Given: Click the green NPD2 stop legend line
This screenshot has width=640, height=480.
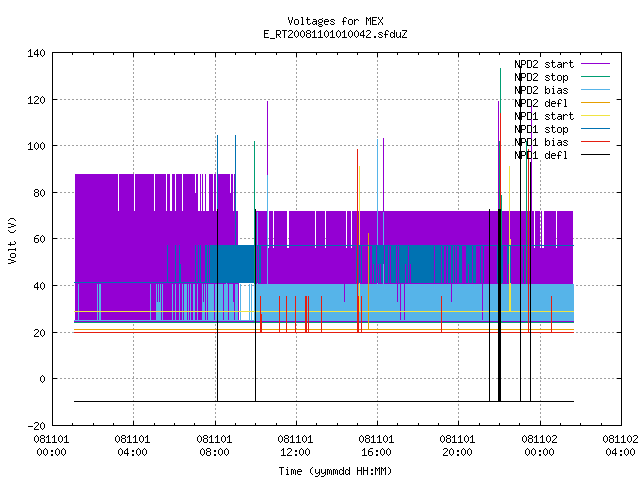Looking at the screenshot, I should click(x=595, y=77).
